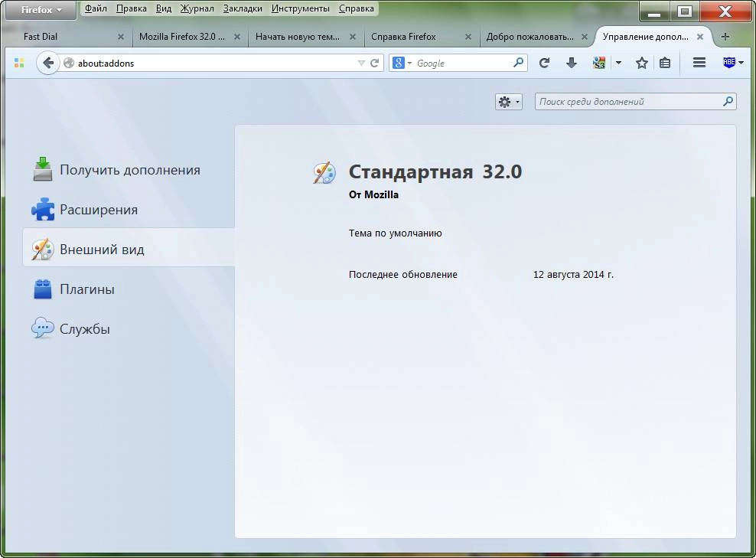Screen dimensions: 756x558
Task: Close the Справка Firefox tab
Action: click(x=468, y=37)
